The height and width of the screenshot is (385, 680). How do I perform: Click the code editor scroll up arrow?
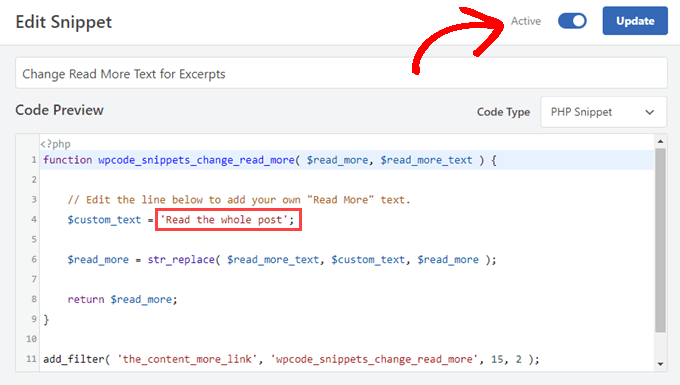coord(660,141)
